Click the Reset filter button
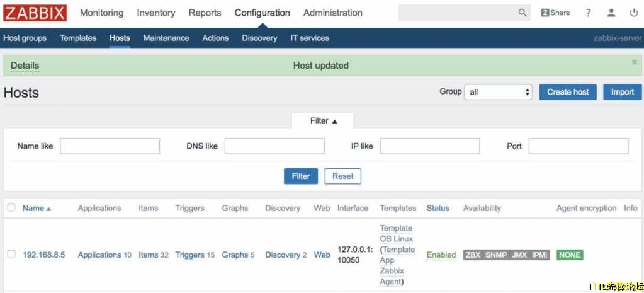644x293 pixels. pos(342,176)
